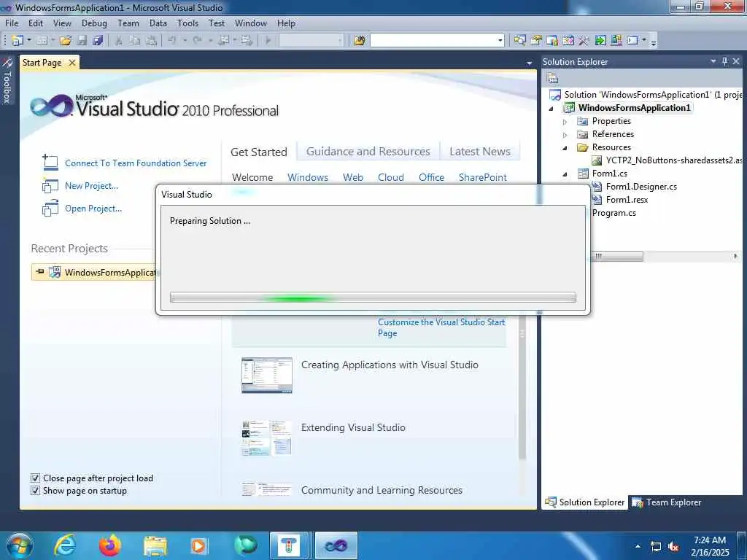Click the Open File folder toolbar icon
This screenshot has width=747, height=560.
point(65,41)
